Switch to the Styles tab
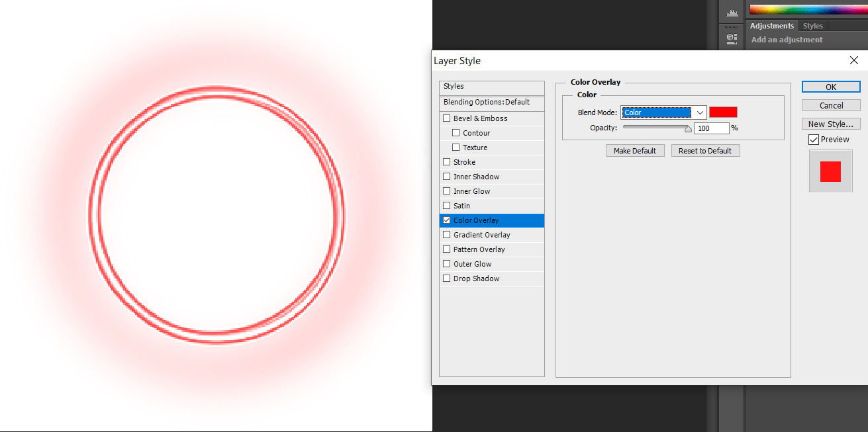 [812, 25]
